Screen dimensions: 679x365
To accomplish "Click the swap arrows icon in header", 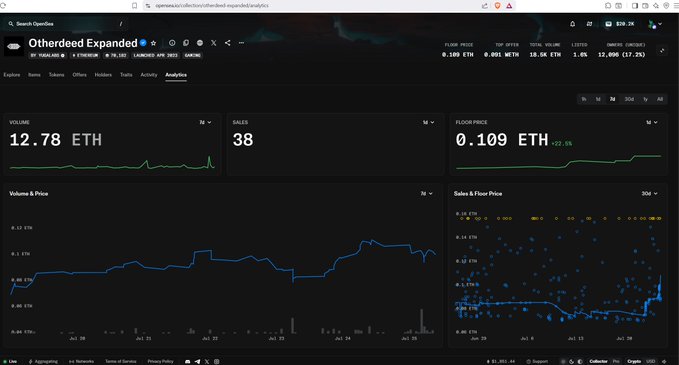I will tap(589, 24).
